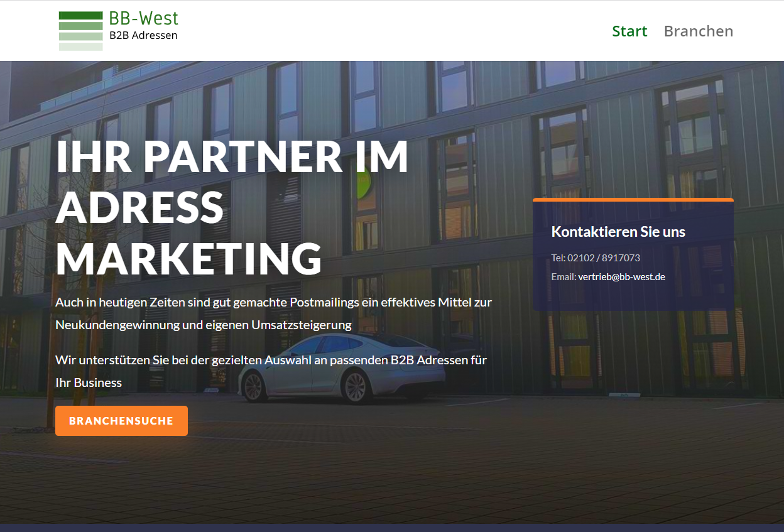Click the "BB-West" logo text

coord(143,18)
